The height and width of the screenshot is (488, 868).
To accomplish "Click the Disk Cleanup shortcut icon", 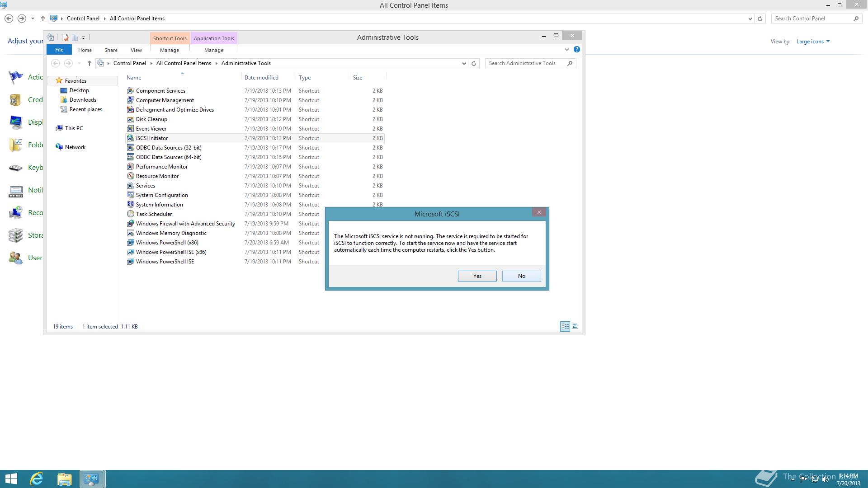I will coord(130,119).
